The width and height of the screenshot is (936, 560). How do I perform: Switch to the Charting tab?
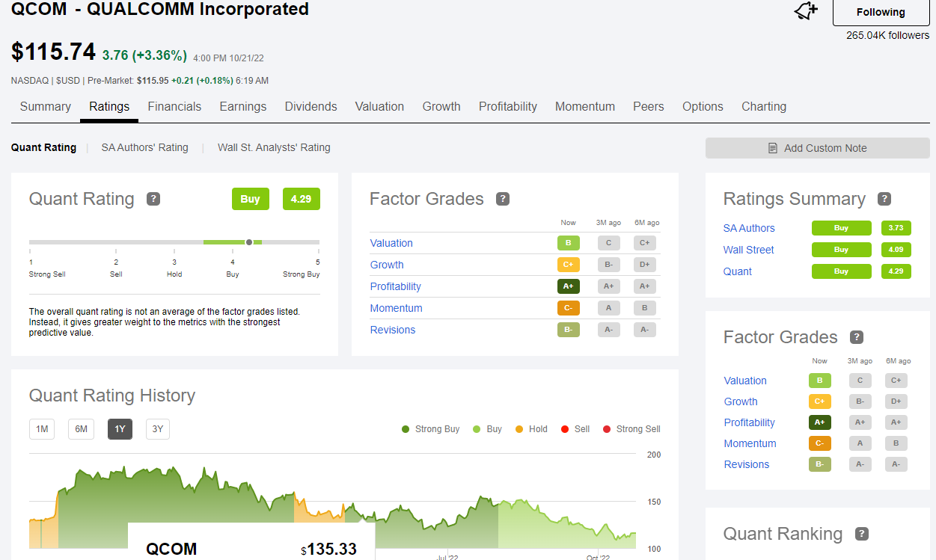click(764, 106)
